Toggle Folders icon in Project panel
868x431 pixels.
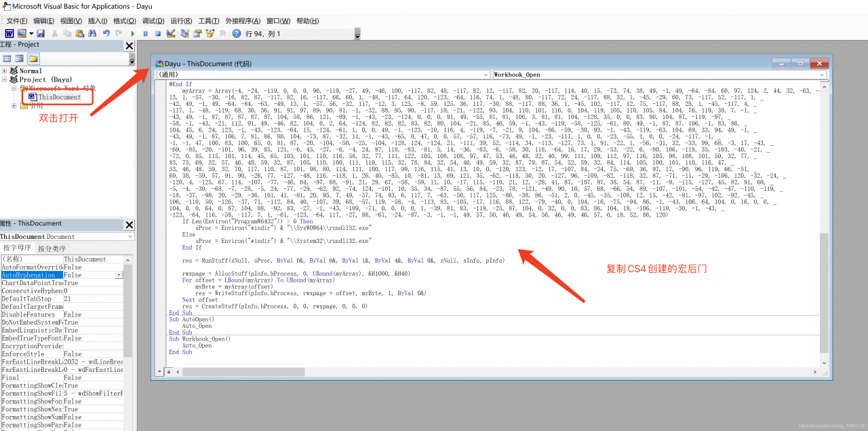33,59
